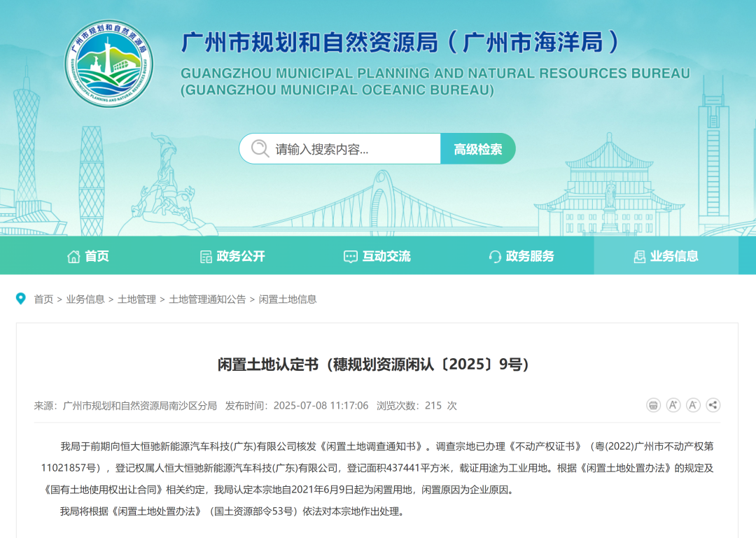Image resolution: width=756 pixels, height=538 pixels.
Task: Go to 业务信息 in the breadcrumb
Action: (85, 299)
